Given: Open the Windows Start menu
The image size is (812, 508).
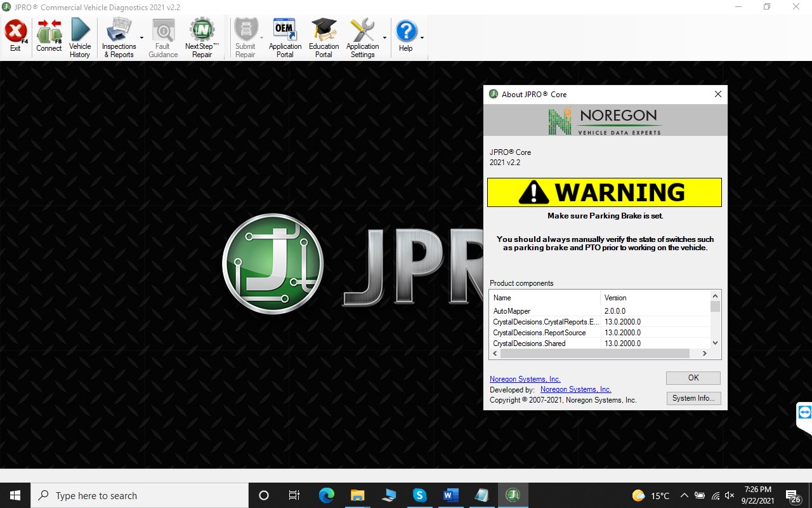Looking at the screenshot, I should point(13,495).
